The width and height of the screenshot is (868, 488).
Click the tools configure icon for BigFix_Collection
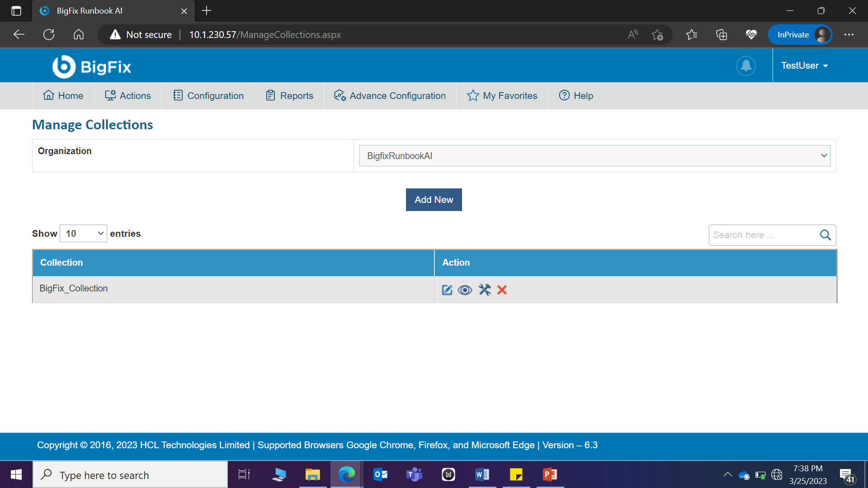[485, 290]
